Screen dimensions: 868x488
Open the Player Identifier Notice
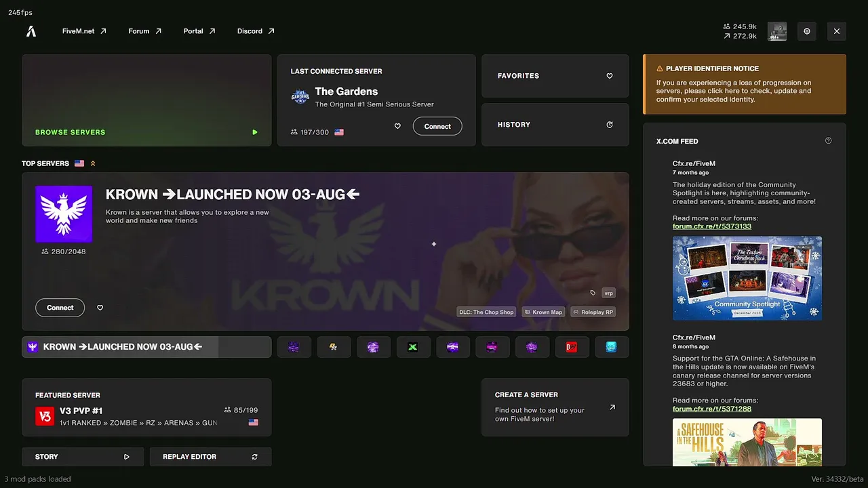(745, 84)
